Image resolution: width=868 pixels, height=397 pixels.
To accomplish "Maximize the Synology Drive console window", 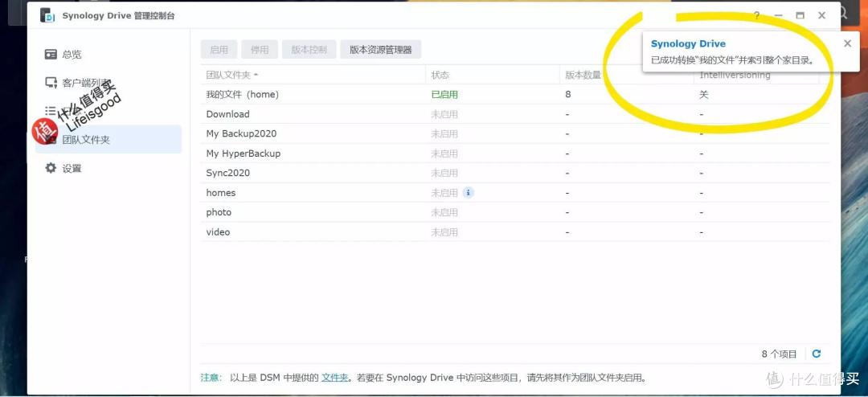I will point(800,15).
